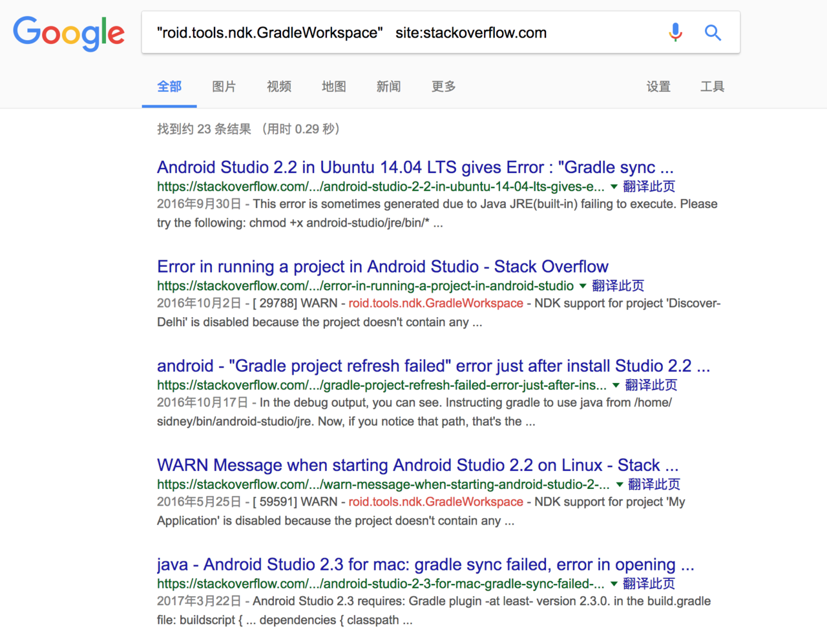The height and width of the screenshot is (644, 827).
Task: Expand dropdown arrow beside warn-message URL
Action: click(620, 484)
